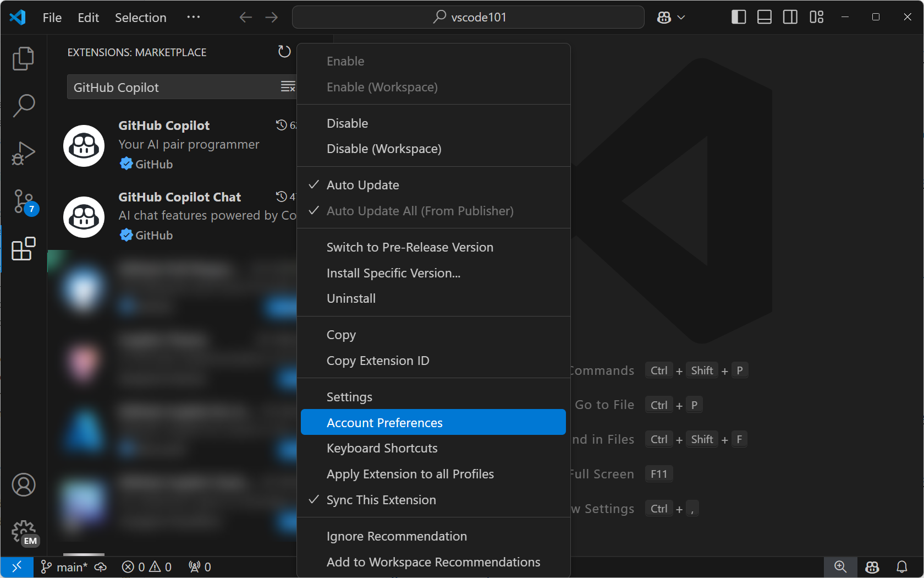Toggle Auto Update All (From Publisher)
The image size is (924, 578).
click(x=433, y=211)
